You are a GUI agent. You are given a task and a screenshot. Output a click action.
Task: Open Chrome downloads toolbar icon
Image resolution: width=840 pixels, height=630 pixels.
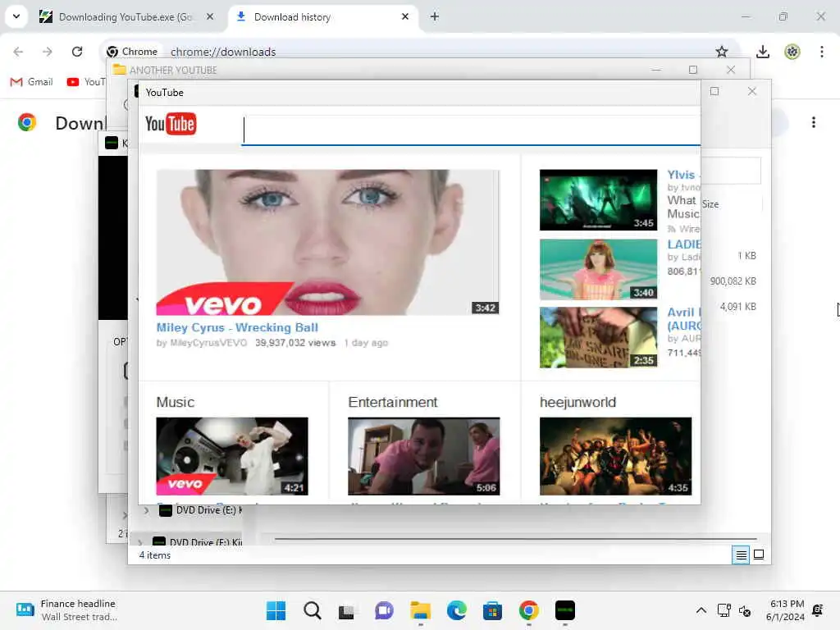coord(762,52)
